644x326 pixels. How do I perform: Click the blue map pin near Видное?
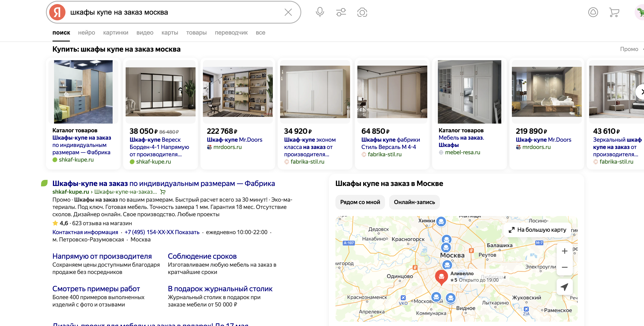pyautogui.click(x=450, y=298)
